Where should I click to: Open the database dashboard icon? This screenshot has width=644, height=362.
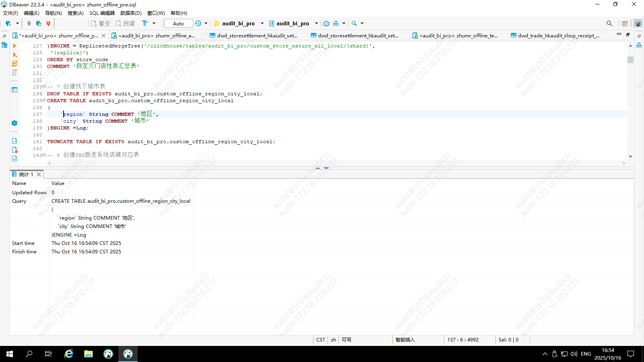[x=326, y=23]
